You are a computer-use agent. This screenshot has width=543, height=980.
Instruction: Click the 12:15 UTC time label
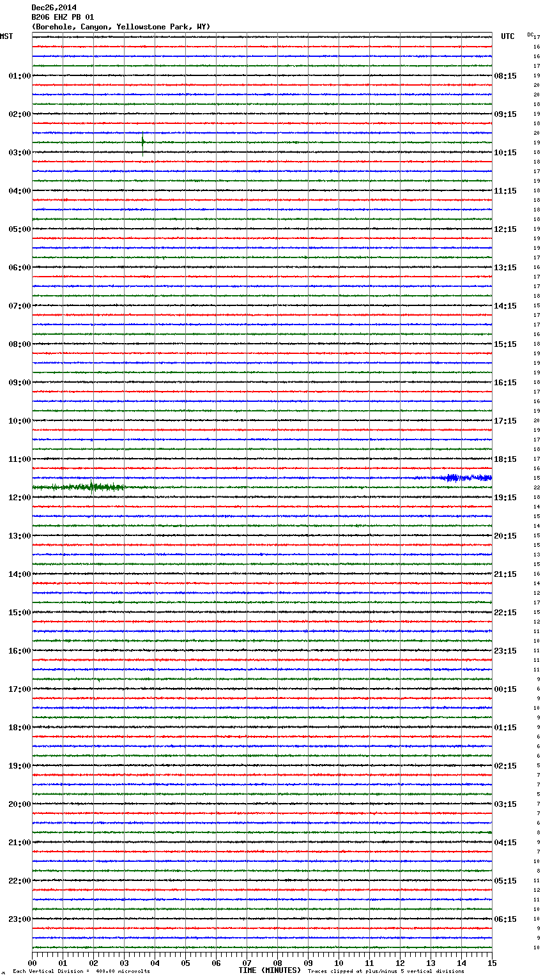pyautogui.click(x=505, y=229)
